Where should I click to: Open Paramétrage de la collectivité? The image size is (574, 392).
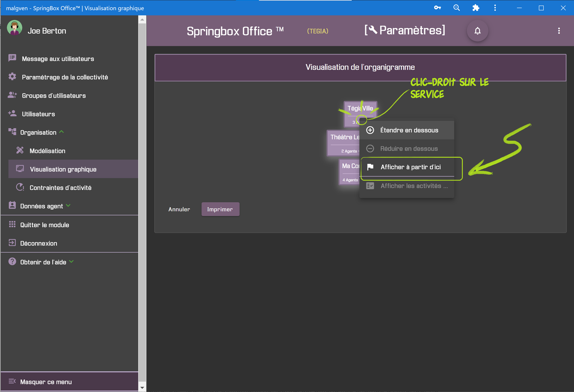[x=69, y=77]
